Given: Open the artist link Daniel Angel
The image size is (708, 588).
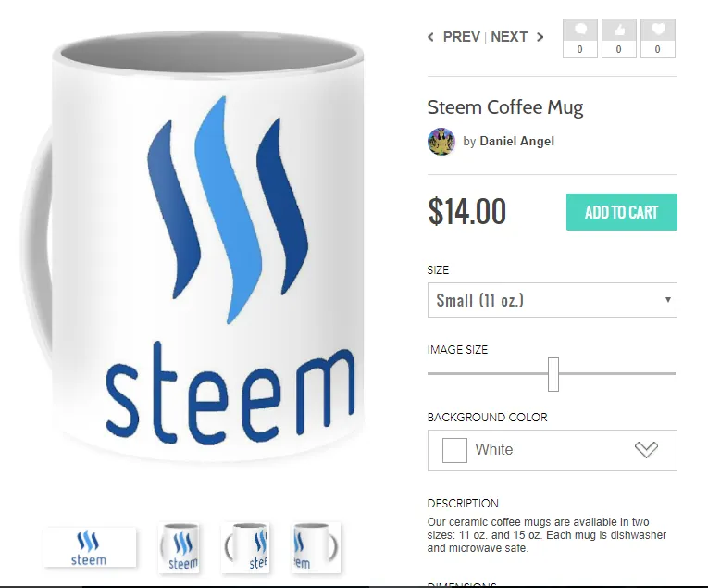Looking at the screenshot, I should (516, 142).
